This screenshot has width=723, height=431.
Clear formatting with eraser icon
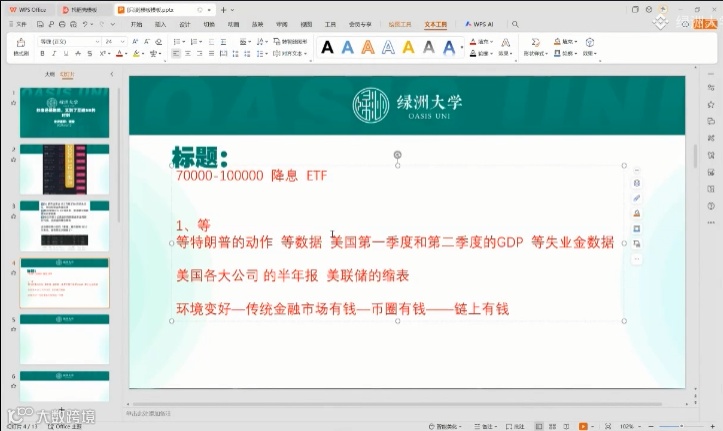[x=159, y=41]
